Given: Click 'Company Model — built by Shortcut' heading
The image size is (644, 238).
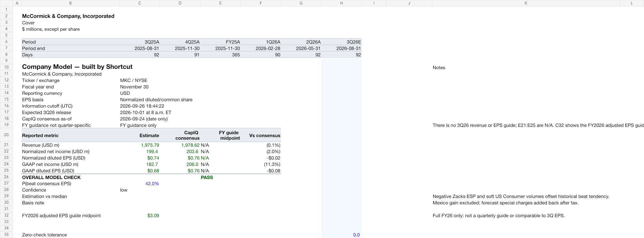Looking at the screenshot, I should (77, 67).
